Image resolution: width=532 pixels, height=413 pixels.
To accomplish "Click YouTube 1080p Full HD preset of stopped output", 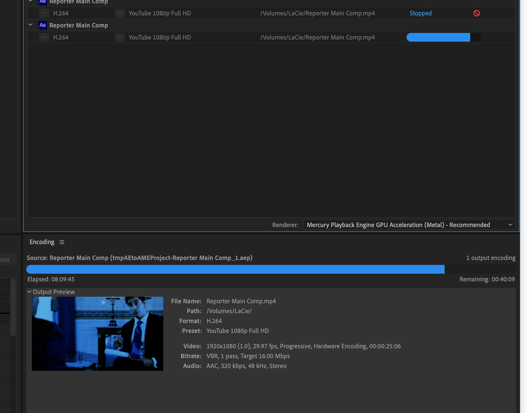I will pos(159,13).
